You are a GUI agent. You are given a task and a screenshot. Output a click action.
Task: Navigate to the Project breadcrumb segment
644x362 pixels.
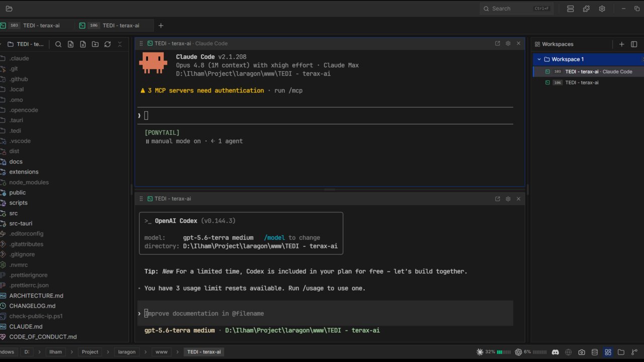pyautogui.click(x=90, y=352)
